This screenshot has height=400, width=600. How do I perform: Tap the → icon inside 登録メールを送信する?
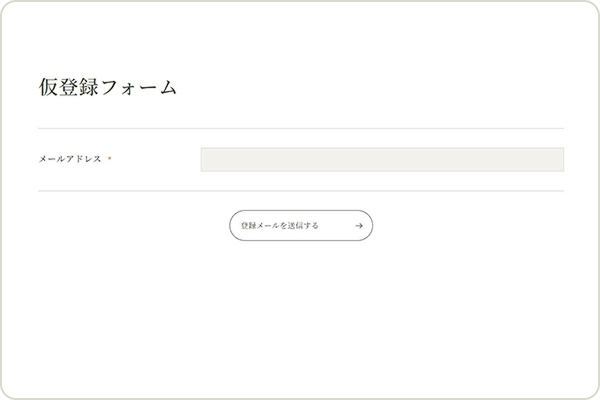click(359, 226)
